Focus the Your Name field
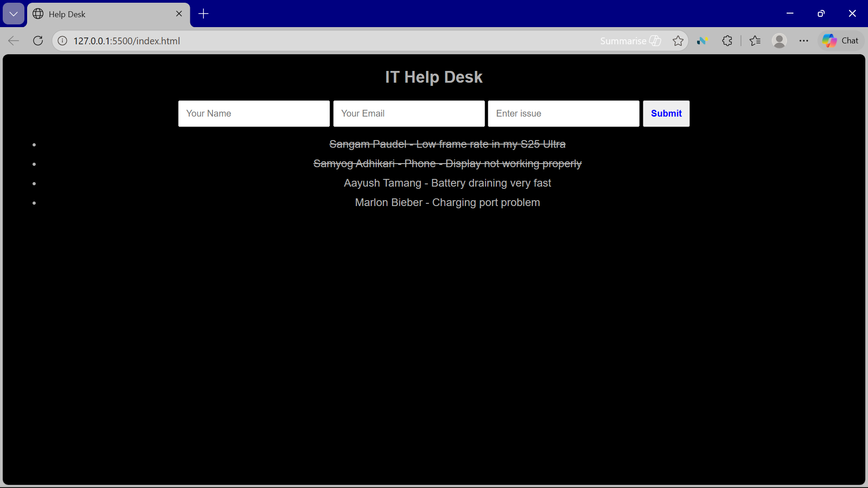Screen dimensions: 868x488 coord(254,113)
